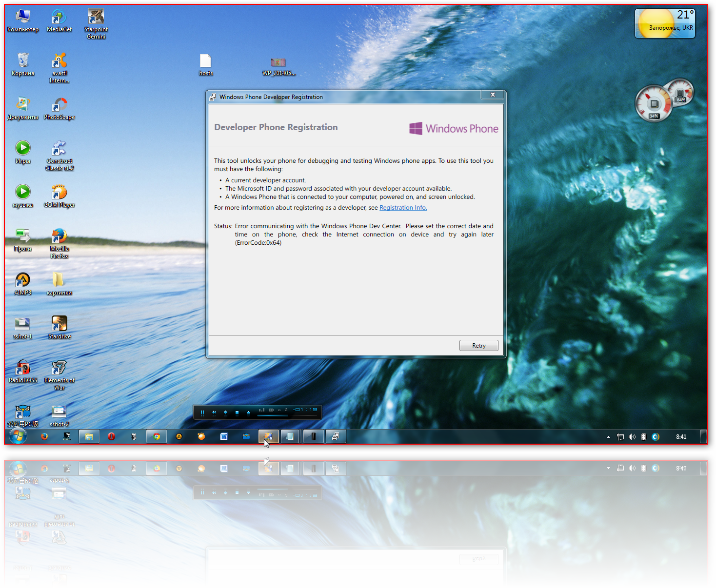Select the RadioBOSS desktop shortcut
This screenshot has width=716, height=588.
point(23,372)
